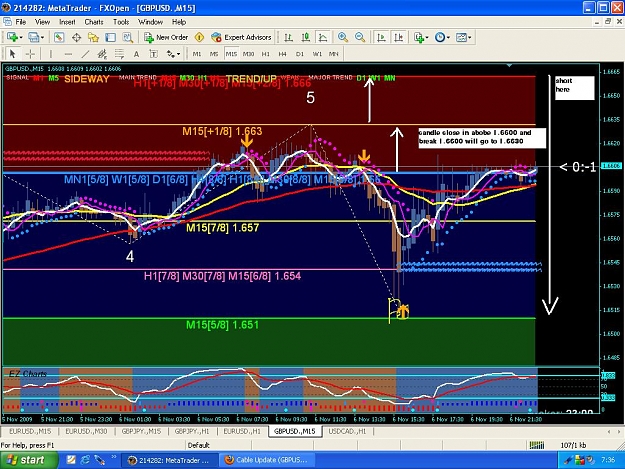625x469 pixels.
Task: Switch to Cable Update browser taskbar button
Action: [267, 460]
